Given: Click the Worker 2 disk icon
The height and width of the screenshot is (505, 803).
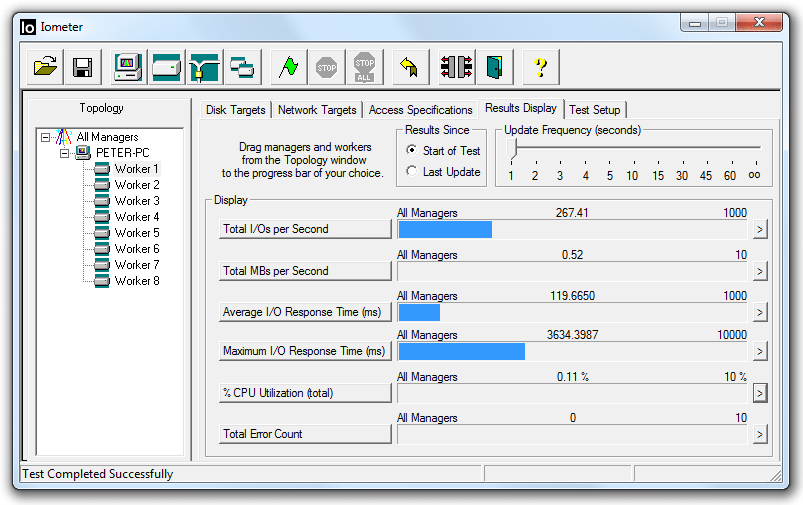Looking at the screenshot, I should tap(102, 184).
